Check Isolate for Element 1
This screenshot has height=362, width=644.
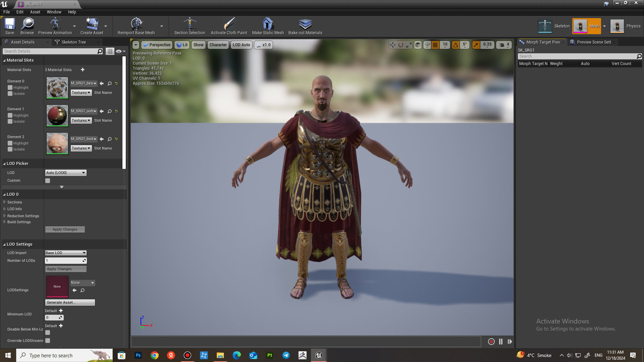(10, 121)
